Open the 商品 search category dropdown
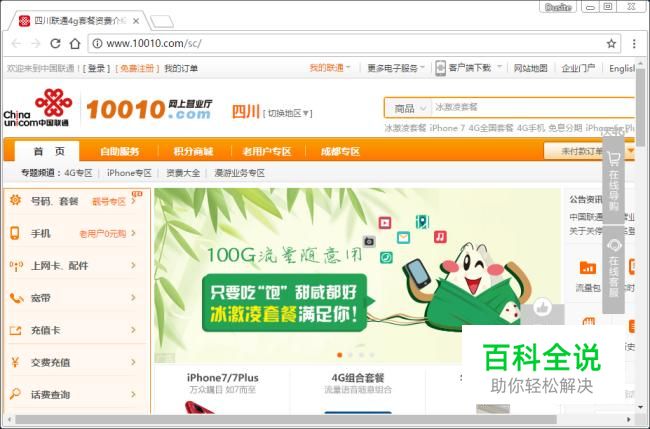The width and height of the screenshot is (650, 429). pyautogui.click(x=410, y=109)
